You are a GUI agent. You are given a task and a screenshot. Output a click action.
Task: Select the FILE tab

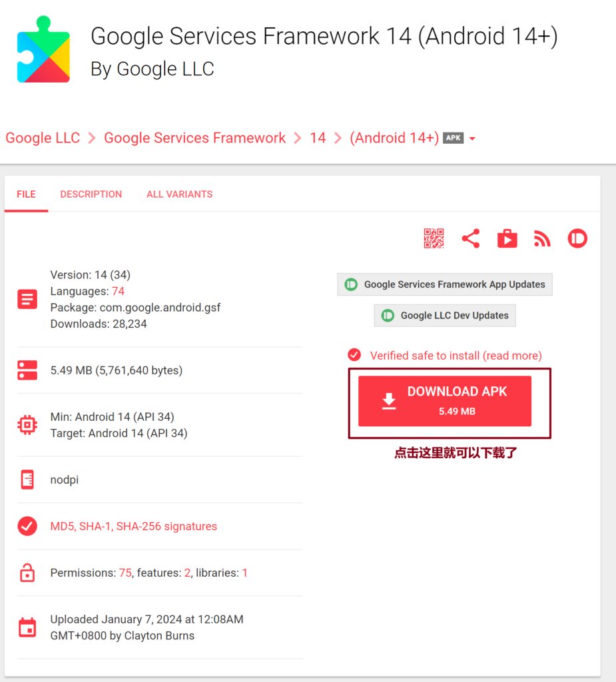pyautogui.click(x=26, y=194)
